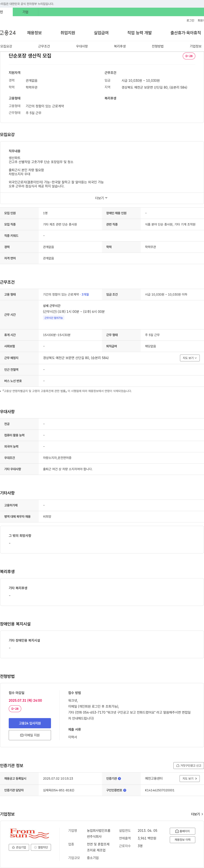Open 채용정보 이력 button
The image size is (204, 868).
click(x=183, y=840)
